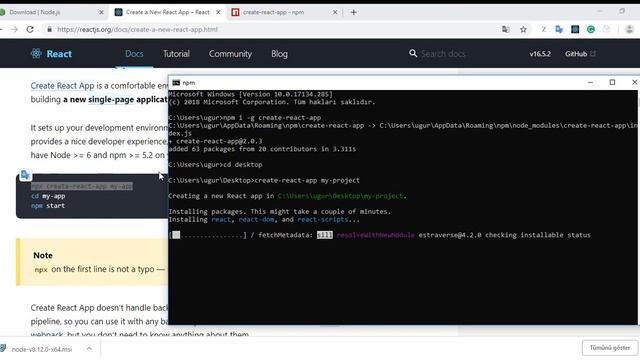The height and width of the screenshot is (360, 640).
Task: Click the 'added 63 packages' console line
Action: (262, 149)
